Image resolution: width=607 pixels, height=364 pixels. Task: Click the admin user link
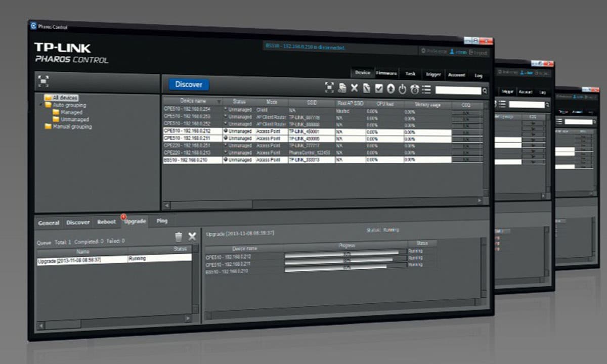(x=458, y=52)
